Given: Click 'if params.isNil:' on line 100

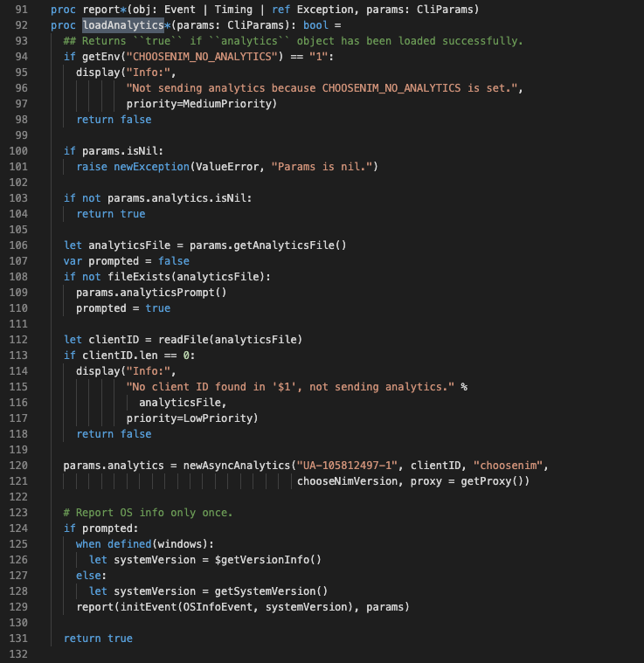Looking at the screenshot, I should [114, 151].
